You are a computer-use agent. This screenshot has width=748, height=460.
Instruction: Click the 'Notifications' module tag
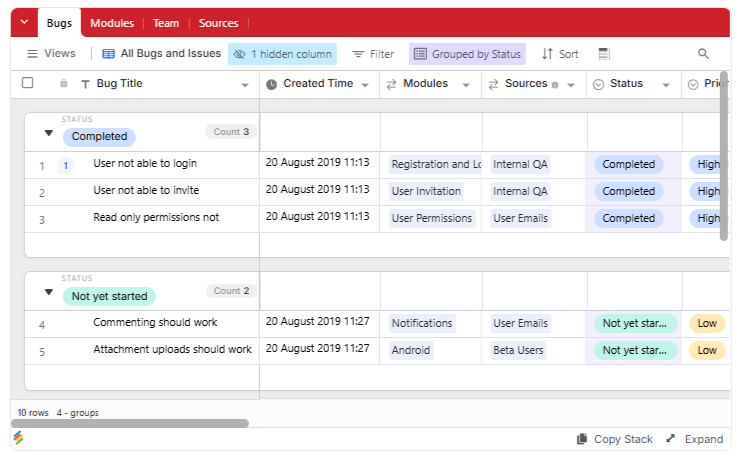pyautogui.click(x=422, y=323)
